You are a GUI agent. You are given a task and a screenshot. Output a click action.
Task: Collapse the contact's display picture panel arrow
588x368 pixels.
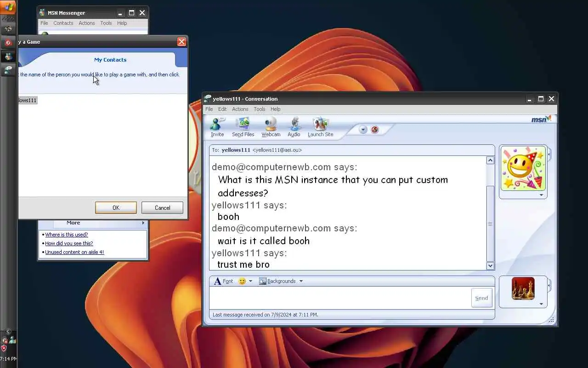549,154
